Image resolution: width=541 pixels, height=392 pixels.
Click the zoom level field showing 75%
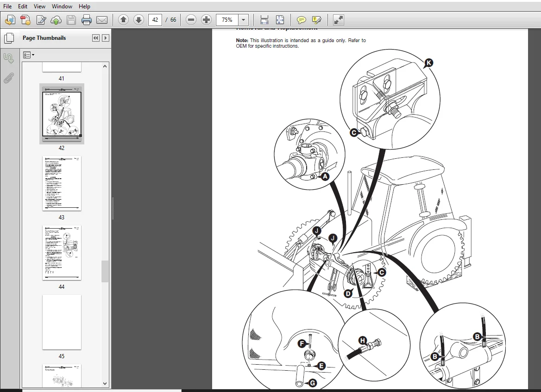point(227,19)
